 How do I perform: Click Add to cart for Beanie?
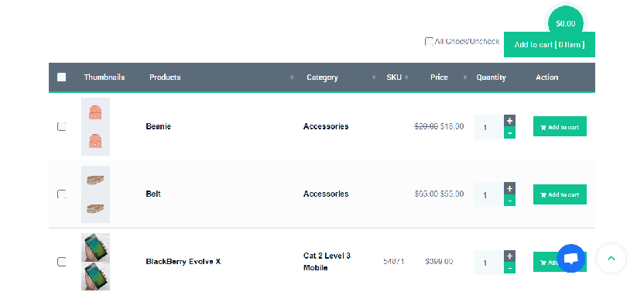(560, 126)
